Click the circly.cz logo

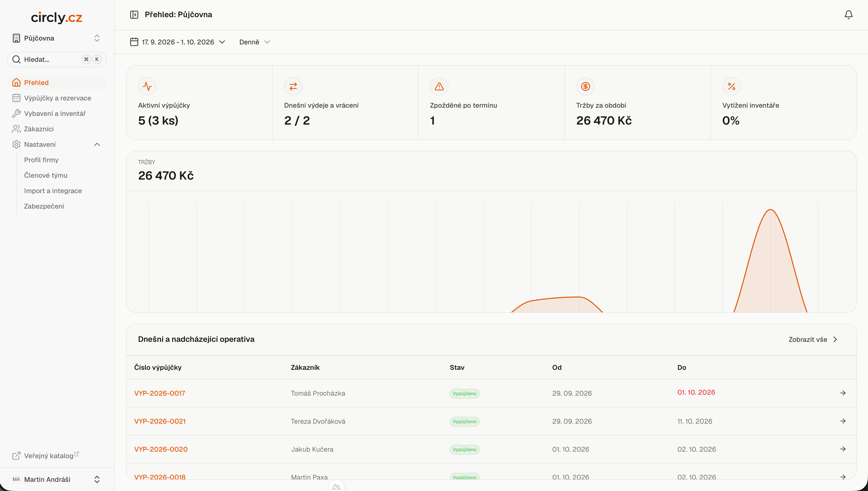coord(57,18)
